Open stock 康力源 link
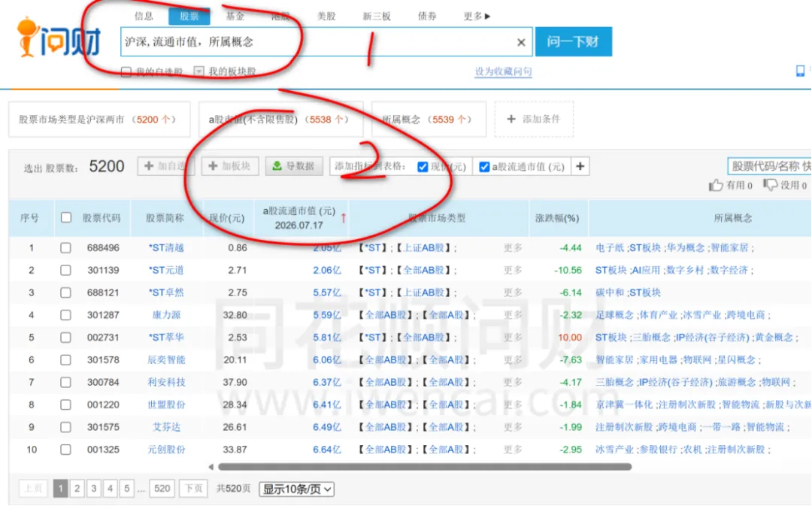The height and width of the screenshot is (506, 812). click(x=166, y=315)
